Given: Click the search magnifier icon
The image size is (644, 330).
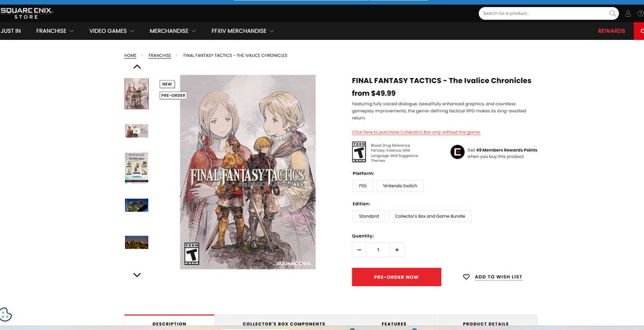Looking at the screenshot, I should coord(612,13).
